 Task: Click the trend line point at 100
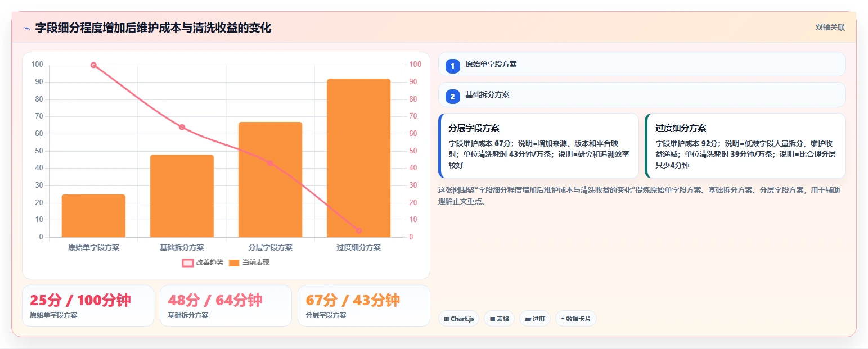[x=93, y=65]
